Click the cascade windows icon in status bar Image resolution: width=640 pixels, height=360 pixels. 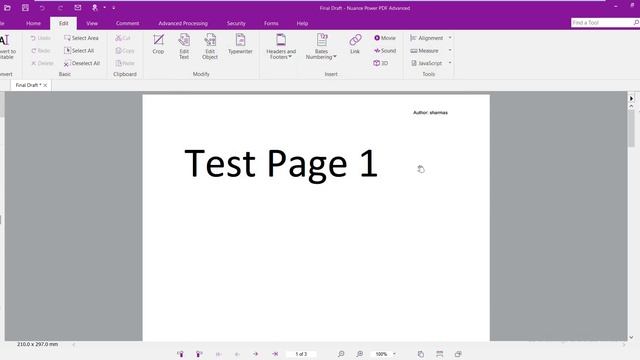[x=458, y=354]
